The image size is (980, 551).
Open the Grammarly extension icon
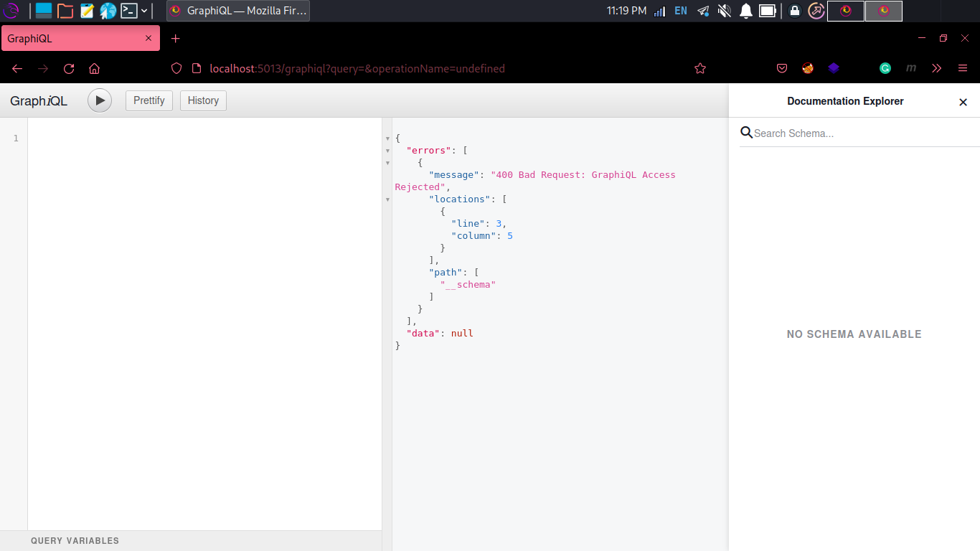pos(885,69)
